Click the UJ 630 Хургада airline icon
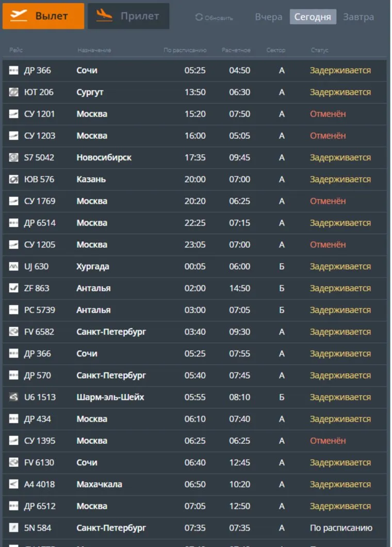This screenshot has height=547, width=392. (14, 267)
